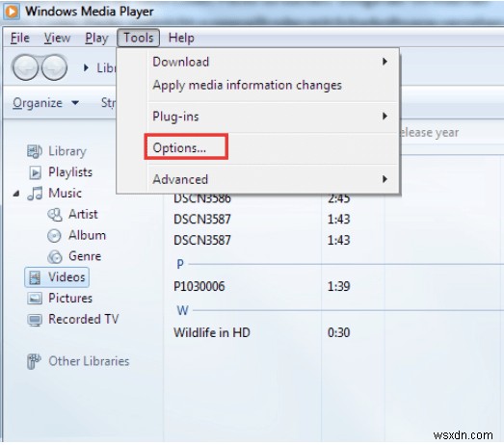Expand the Plug-ins submenu arrow
Image resolution: width=504 pixels, height=445 pixels.
pos(385,116)
